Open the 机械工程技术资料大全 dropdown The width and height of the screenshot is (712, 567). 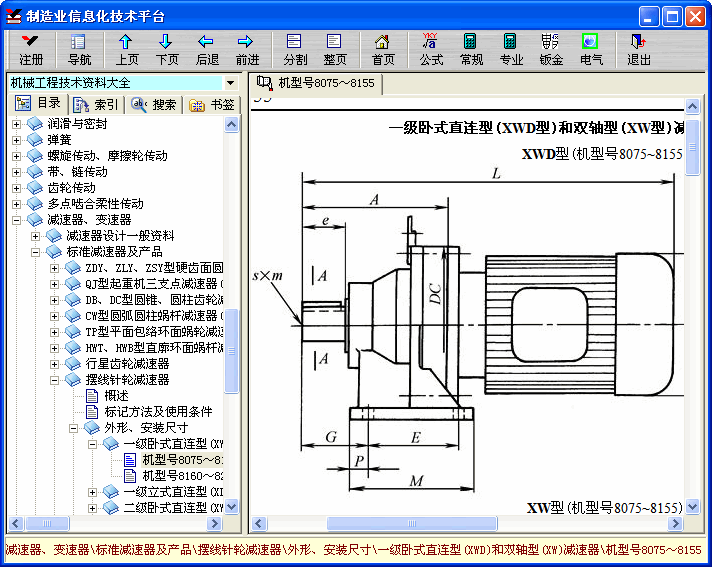(231, 83)
